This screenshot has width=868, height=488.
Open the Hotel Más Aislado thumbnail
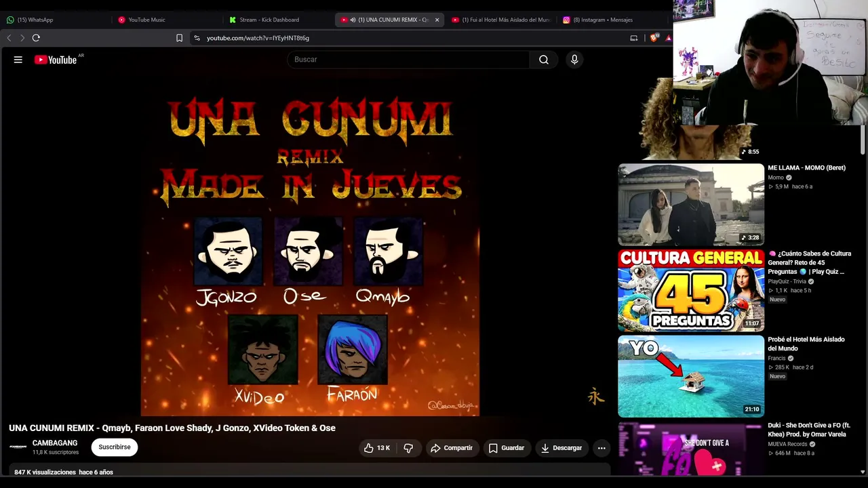coord(691,377)
